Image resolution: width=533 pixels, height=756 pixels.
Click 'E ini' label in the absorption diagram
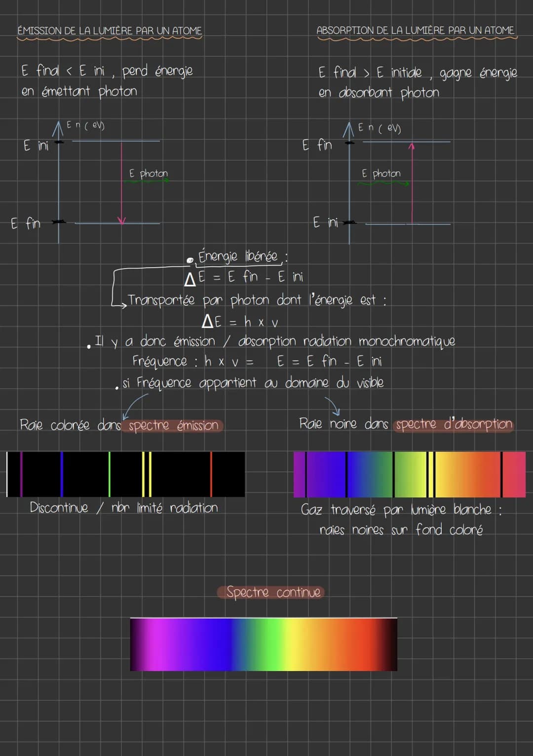point(325,222)
